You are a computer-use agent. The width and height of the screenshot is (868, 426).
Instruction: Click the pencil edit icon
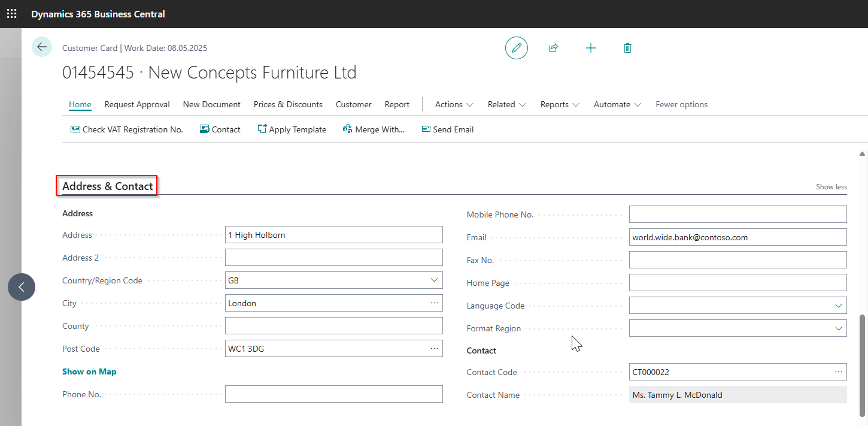(x=517, y=47)
